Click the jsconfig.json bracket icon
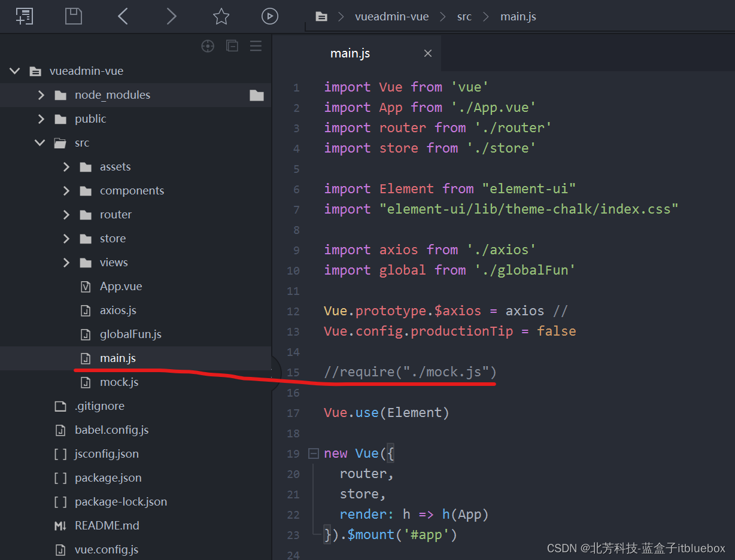The image size is (735, 560). pos(60,454)
